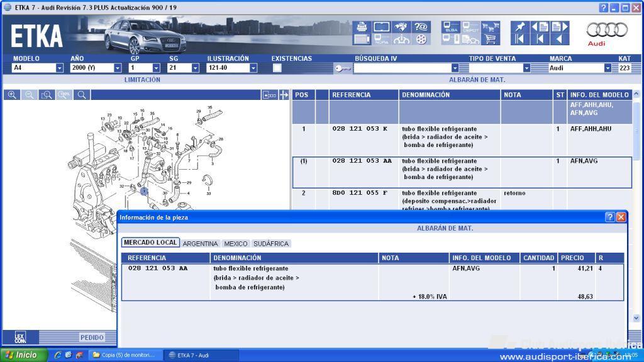The image size is (644, 362).
Task: Open the lined list icon below the printer
Action: pos(362,40)
